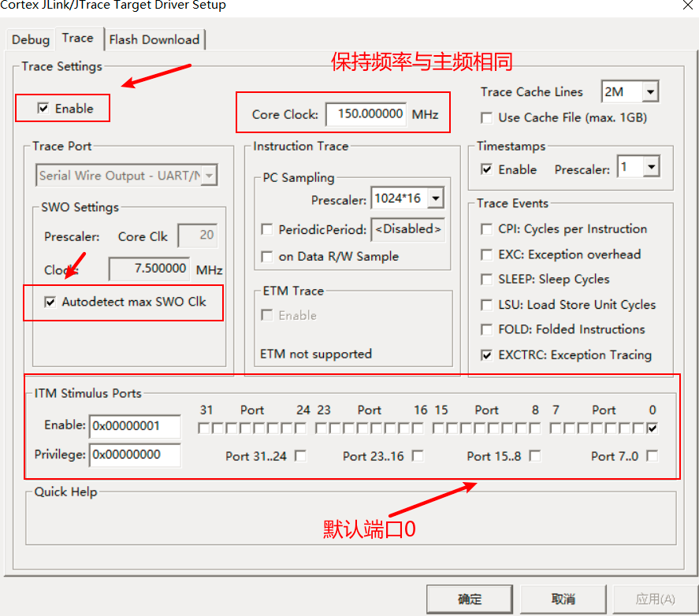Enable LSU: Load Store Unit Cycles
The image size is (699, 616).
(486, 304)
